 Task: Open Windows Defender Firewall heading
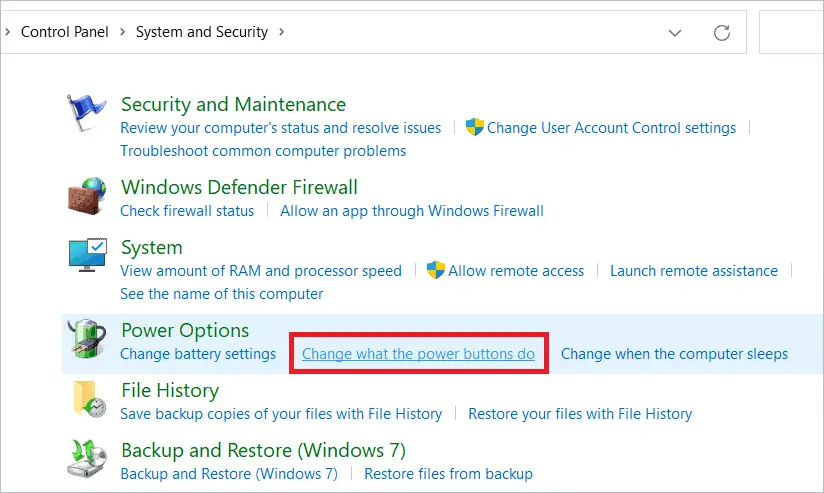pos(239,187)
